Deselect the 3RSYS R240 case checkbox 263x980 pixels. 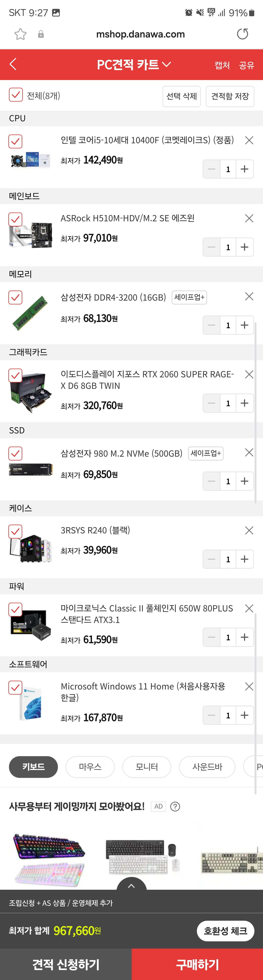[16, 531]
